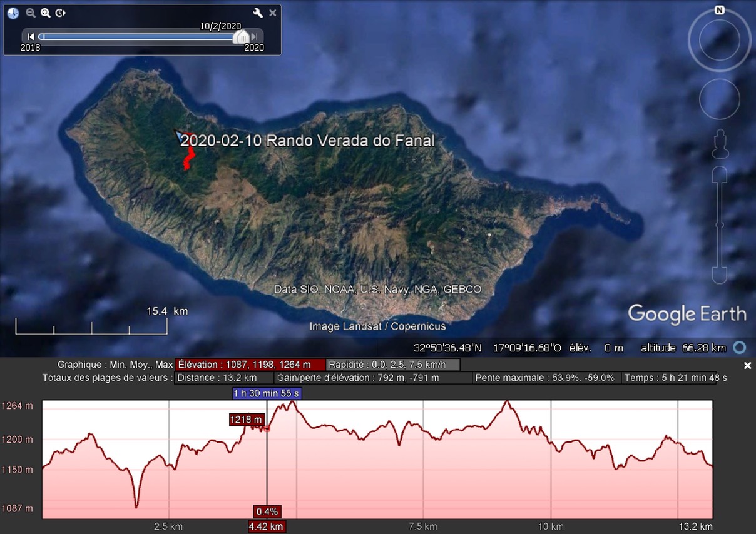Viewport: 756px width, 534px height.
Task: Step to next imagery date
Action: (255, 37)
